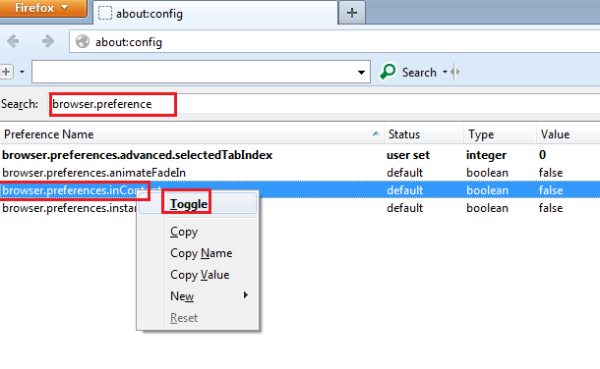This screenshot has width=600, height=369.
Task: Select browser.preferences.advanced.selectedTabIndex row
Action: click(300, 155)
